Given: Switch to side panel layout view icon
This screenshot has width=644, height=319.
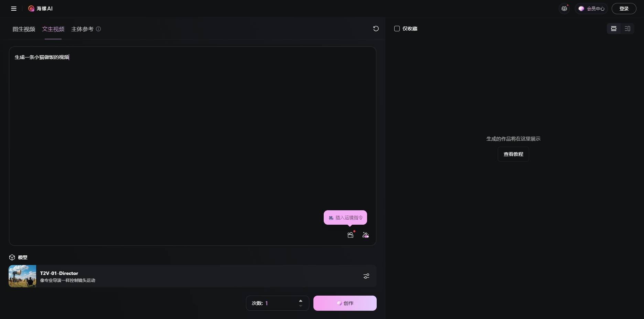Looking at the screenshot, I should coord(627,29).
